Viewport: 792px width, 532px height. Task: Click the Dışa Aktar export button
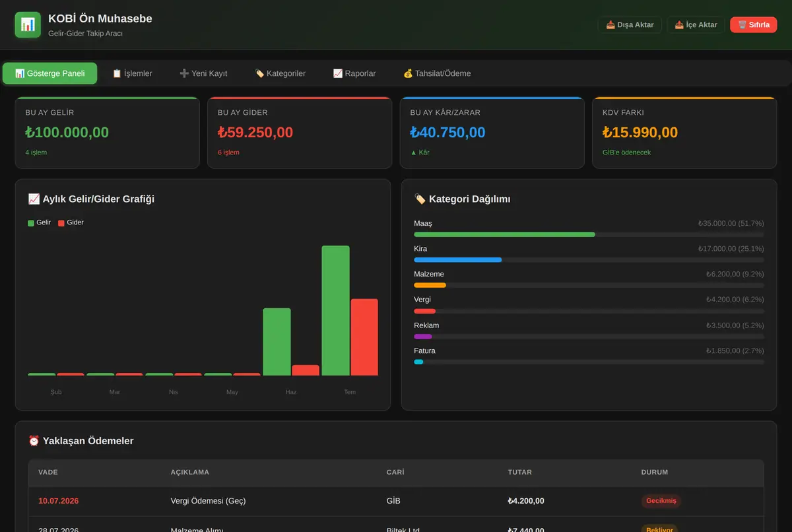(x=630, y=24)
